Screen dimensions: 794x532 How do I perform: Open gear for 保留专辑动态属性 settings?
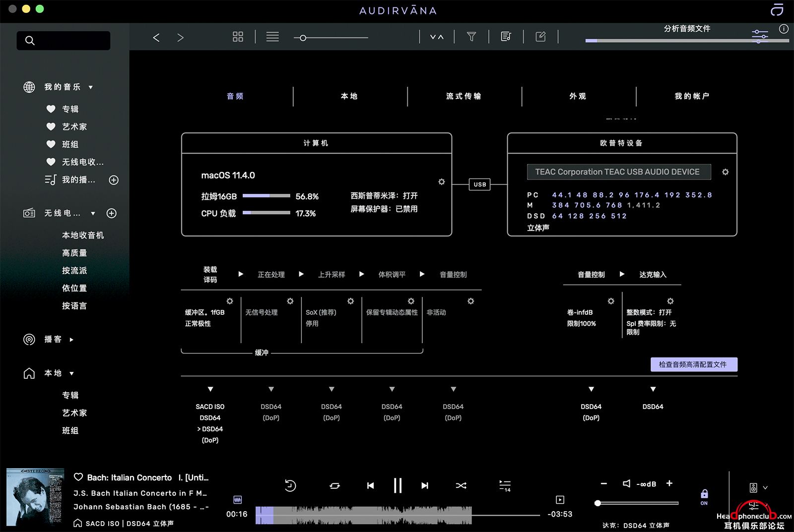click(x=411, y=301)
